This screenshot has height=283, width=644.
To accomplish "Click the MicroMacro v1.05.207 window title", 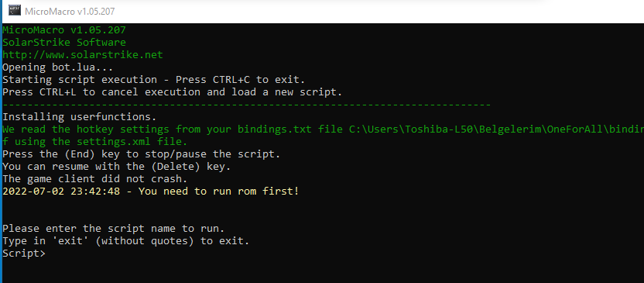I will [70, 12].
